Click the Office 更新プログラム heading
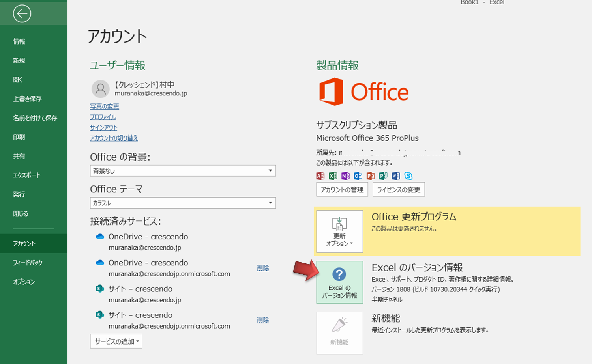This screenshot has width=592, height=364. (414, 217)
